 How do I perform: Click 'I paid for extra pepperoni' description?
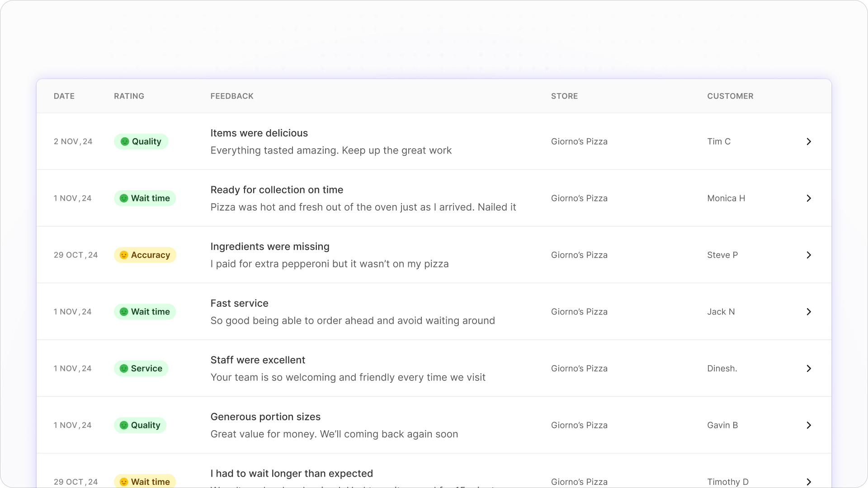coord(330,264)
